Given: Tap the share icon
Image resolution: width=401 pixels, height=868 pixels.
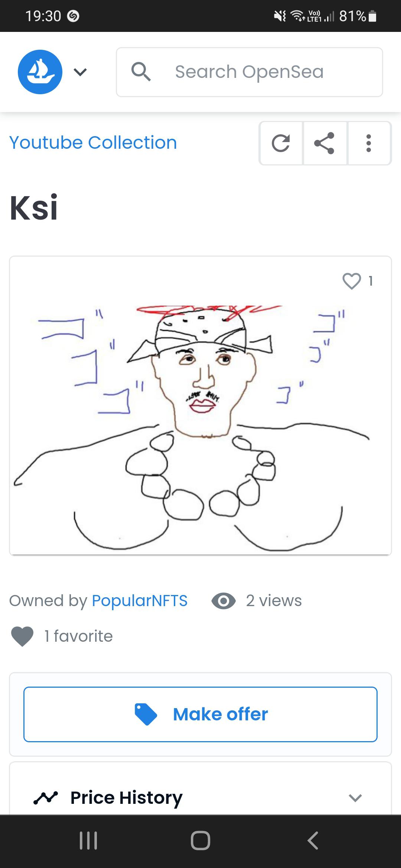Looking at the screenshot, I should click(325, 143).
